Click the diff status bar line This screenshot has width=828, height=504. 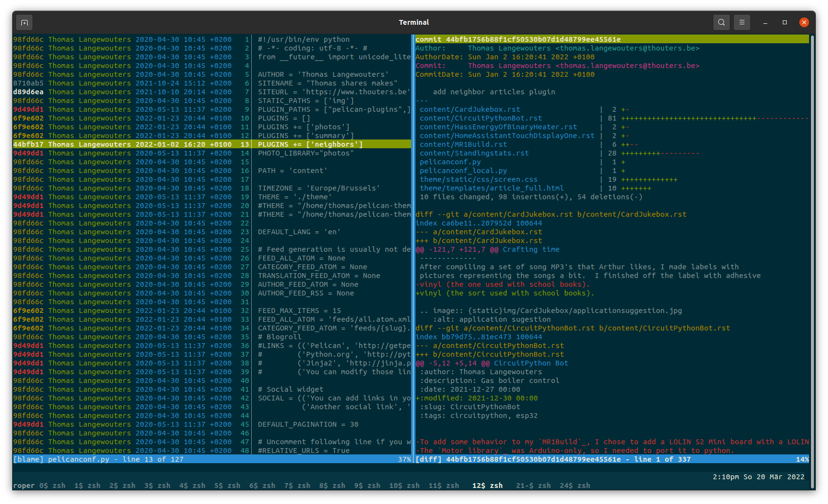[612, 459]
